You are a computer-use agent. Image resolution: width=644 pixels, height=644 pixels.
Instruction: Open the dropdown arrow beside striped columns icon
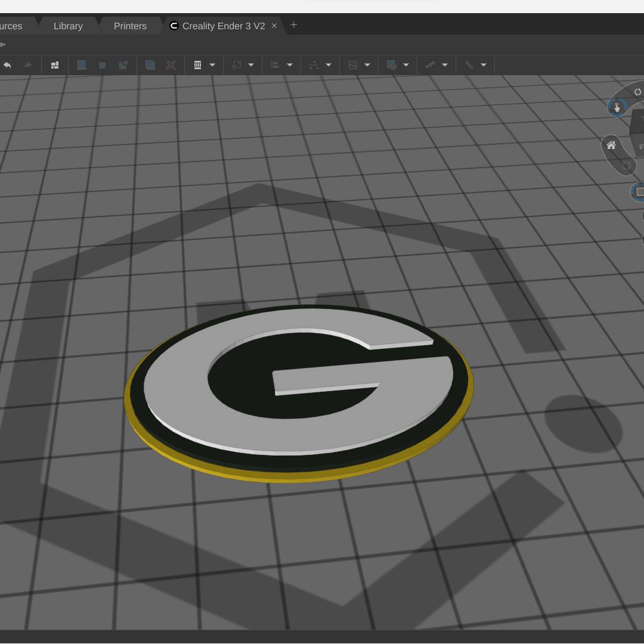pos(212,65)
